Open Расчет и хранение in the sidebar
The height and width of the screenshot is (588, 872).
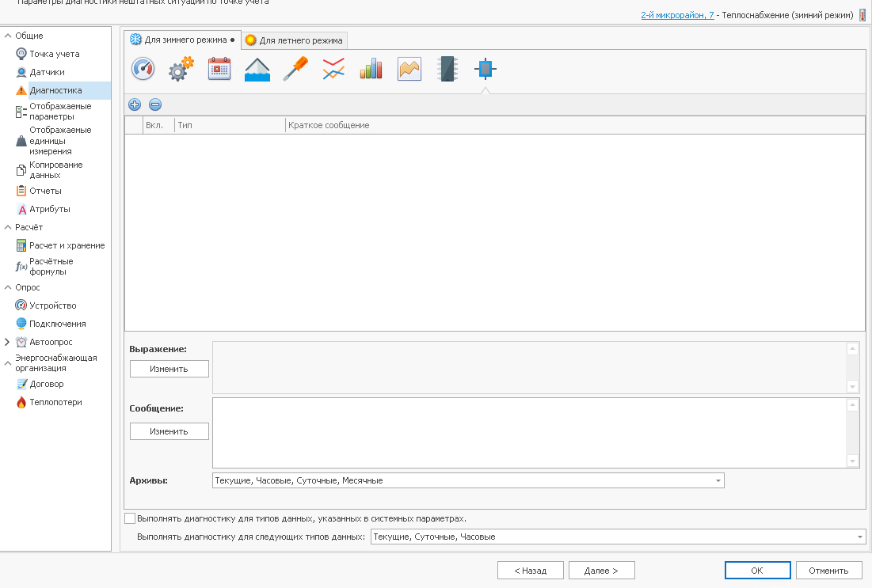tap(67, 245)
